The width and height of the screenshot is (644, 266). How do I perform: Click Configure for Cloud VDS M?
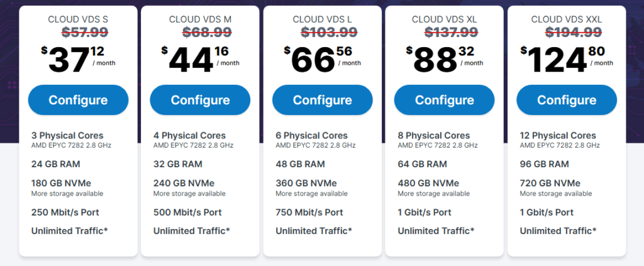(200, 100)
